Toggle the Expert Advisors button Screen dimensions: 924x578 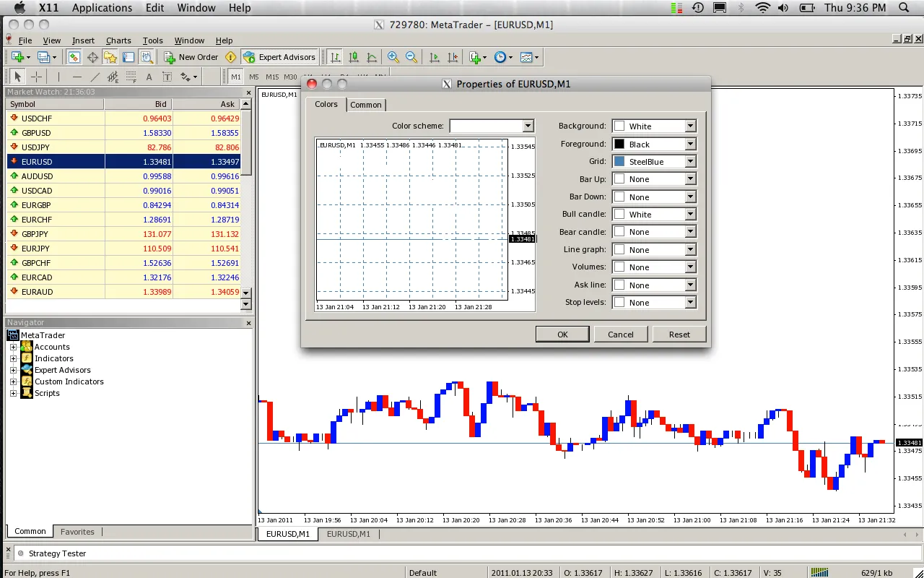pos(282,57)
